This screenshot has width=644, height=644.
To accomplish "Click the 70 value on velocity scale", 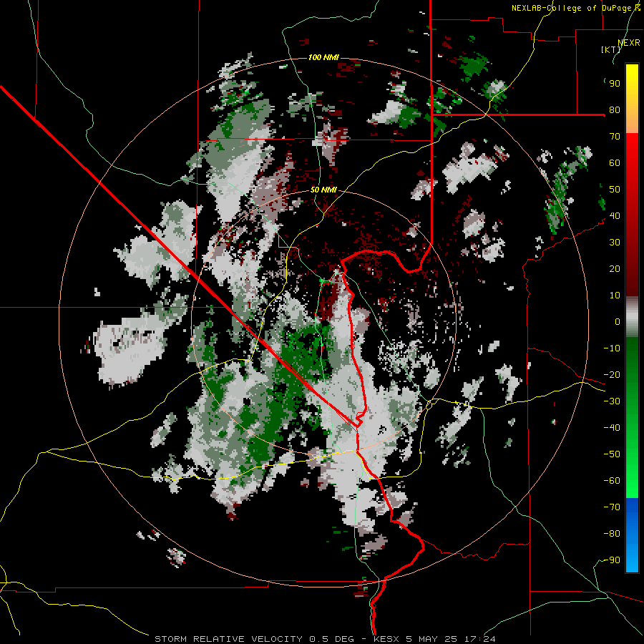I will 615,137.
